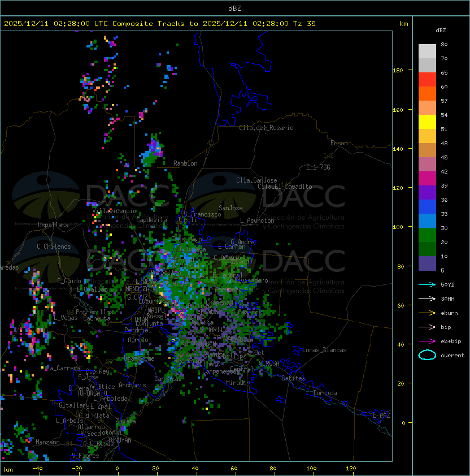Click the '30HM' legend label
The height and width of the screenshot is (476, 470).
point(447,298)
